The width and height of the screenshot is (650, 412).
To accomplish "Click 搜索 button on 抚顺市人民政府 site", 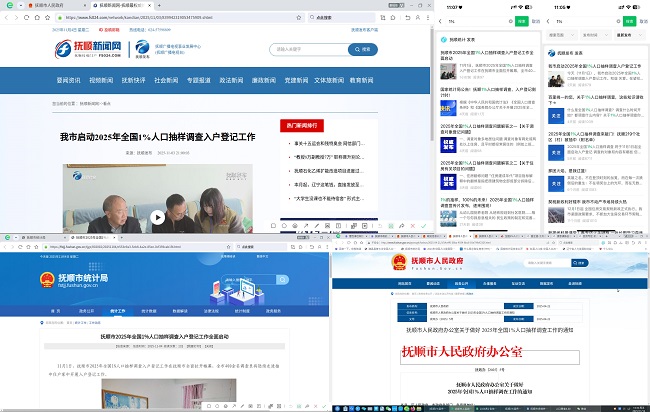I will point(580,263).
